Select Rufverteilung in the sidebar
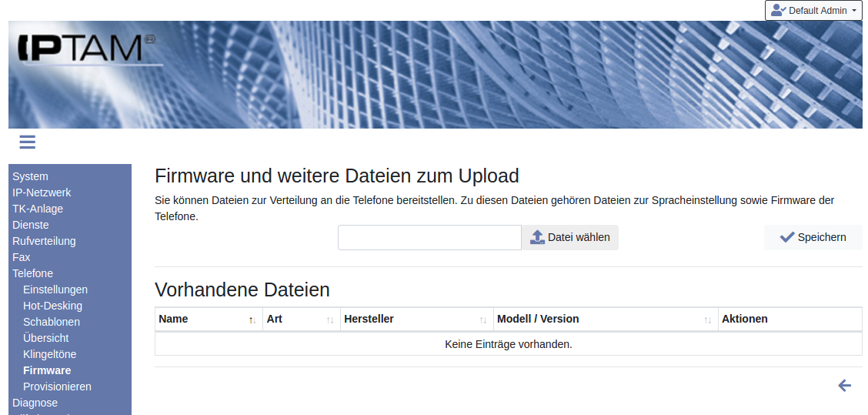868x415 pixels. pyautogui.click(x=44, y=241)
